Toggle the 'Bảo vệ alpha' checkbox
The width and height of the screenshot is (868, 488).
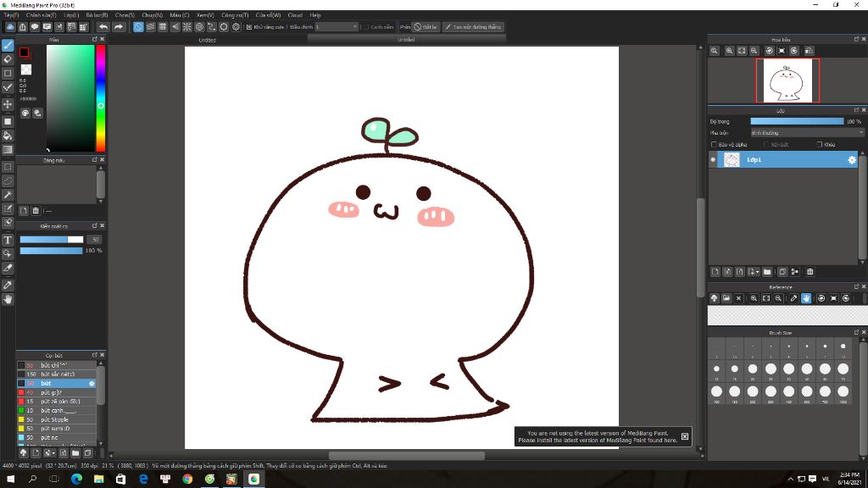[x=714, y=144]
